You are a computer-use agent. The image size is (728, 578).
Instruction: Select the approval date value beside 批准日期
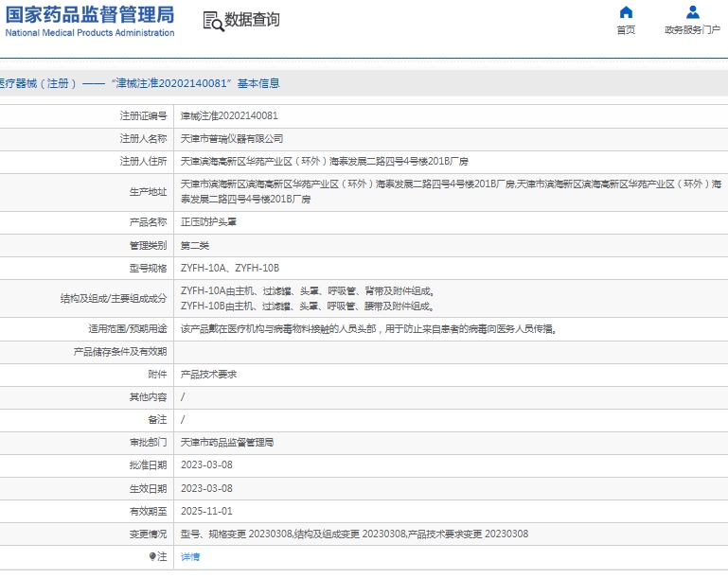coord(206,465)
